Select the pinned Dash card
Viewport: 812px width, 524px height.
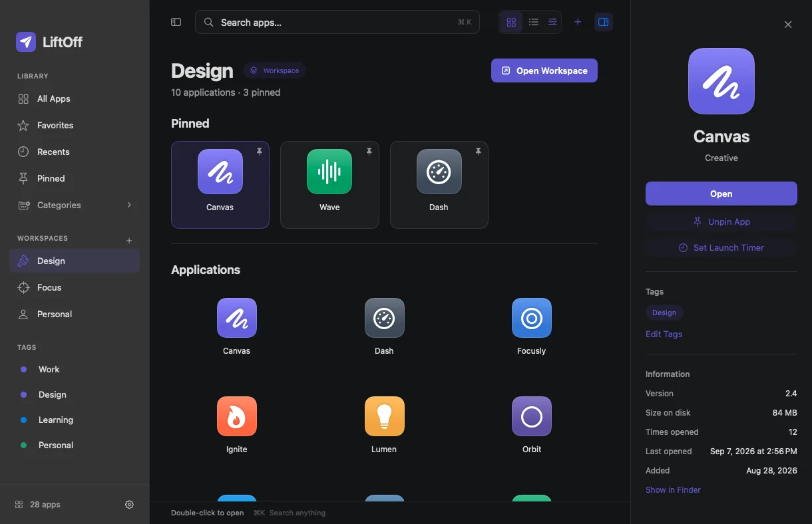pos(439,185)
